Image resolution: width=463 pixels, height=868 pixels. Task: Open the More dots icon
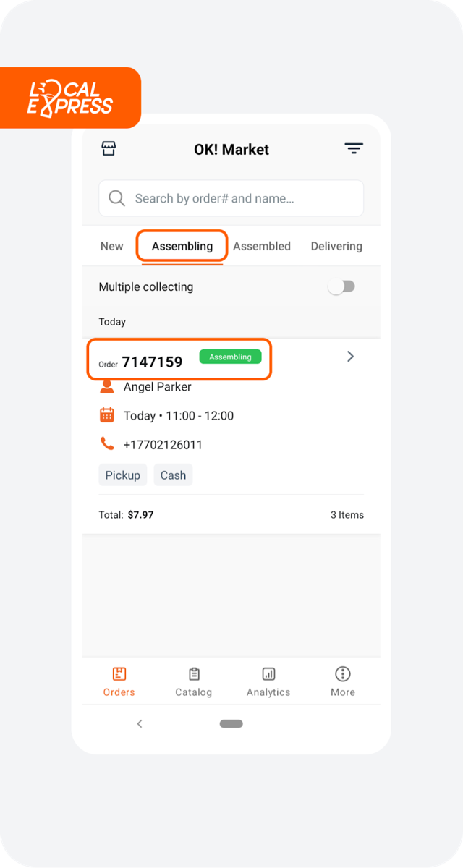(x=343, y=674)
